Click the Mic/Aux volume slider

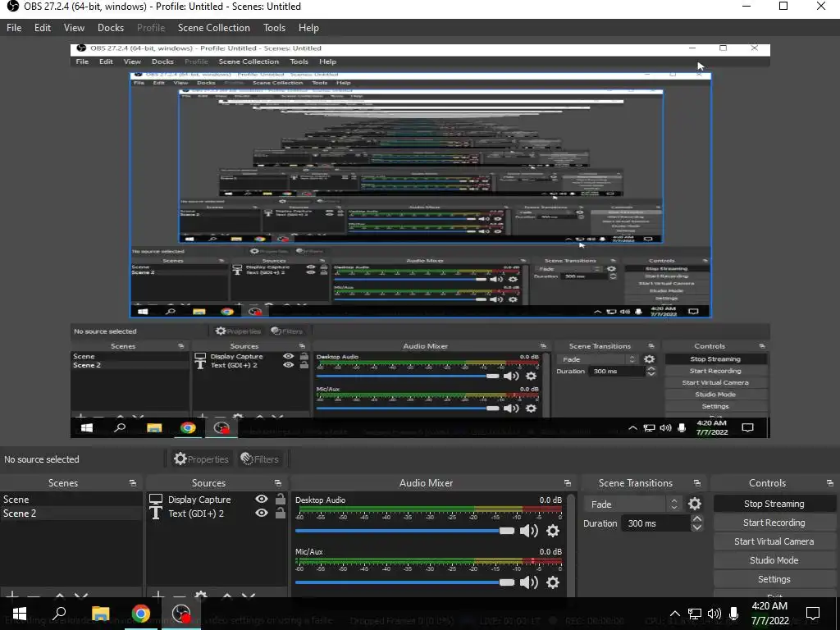click(404, 582)
